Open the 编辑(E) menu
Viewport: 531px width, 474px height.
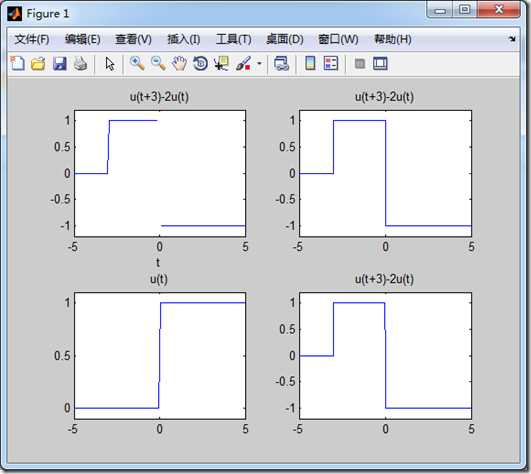(82, 39)
